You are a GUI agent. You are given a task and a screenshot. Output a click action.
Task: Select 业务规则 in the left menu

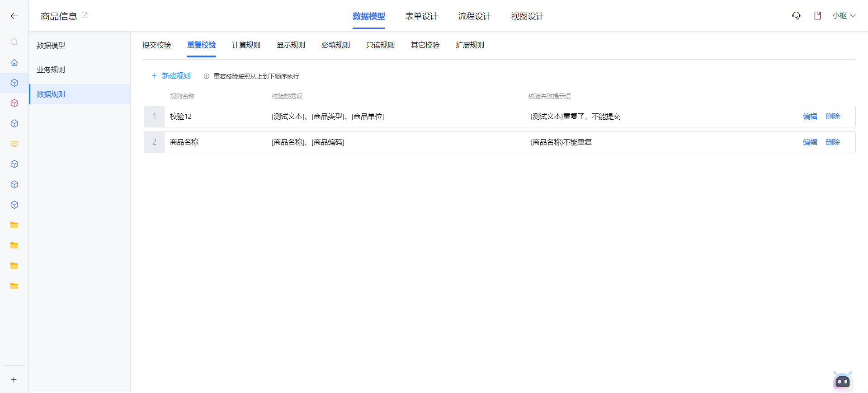click(x=80, y=70)
